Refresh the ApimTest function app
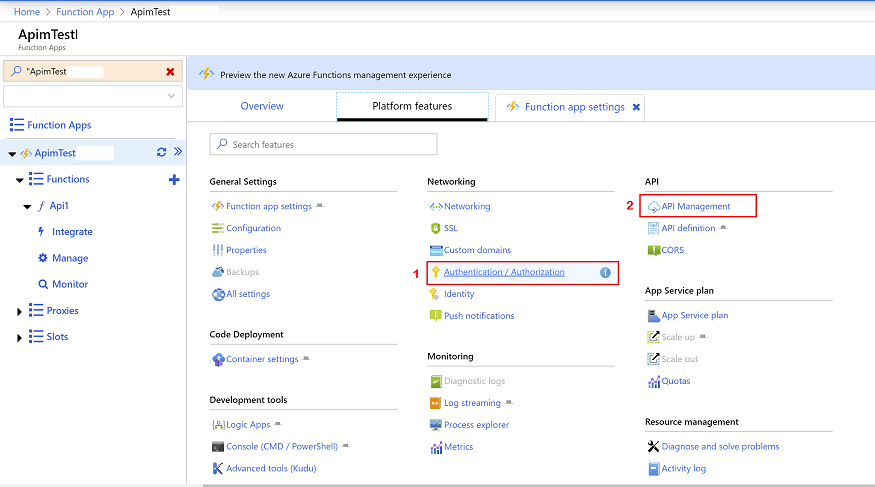The image size is (875, 487). 161,152
